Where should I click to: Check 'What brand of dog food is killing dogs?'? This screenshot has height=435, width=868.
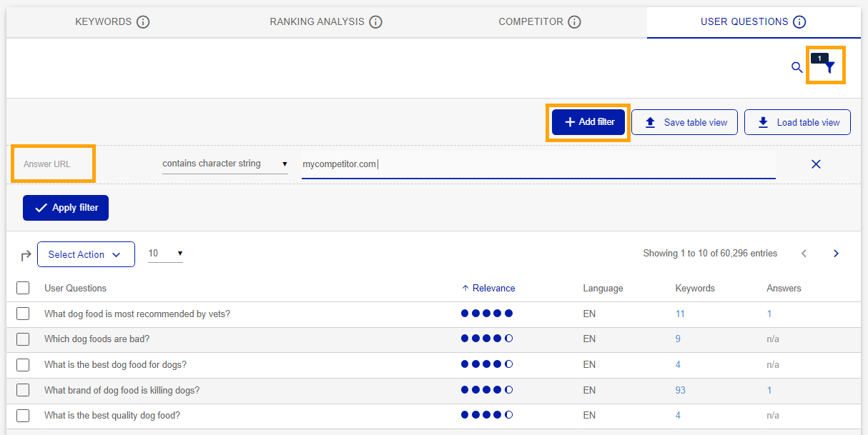coord(23,390)
